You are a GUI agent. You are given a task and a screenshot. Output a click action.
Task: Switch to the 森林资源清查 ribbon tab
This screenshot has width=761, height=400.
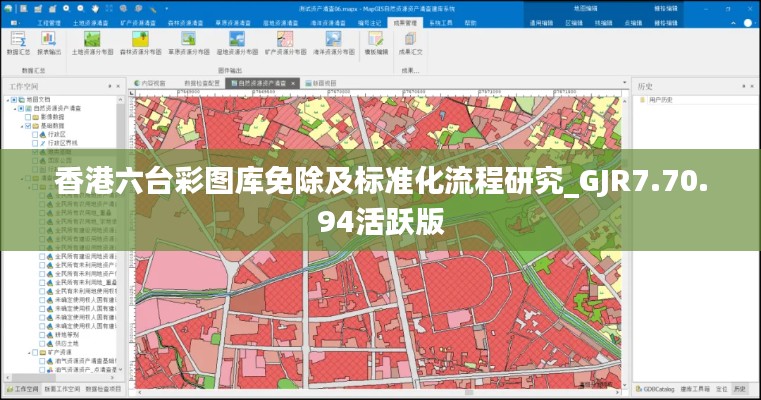pyautogui.click(x=185, y=23)
